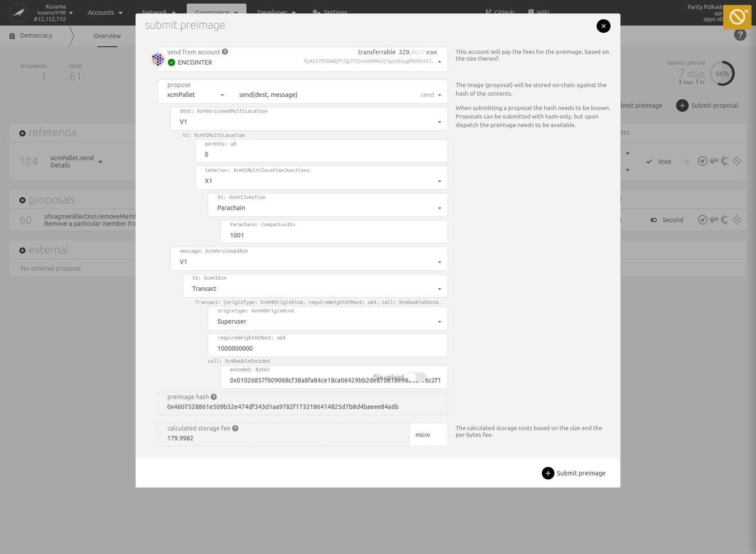Open the Accounts menu
This screenshot has width=756, height=554.
tap(105, 13)
